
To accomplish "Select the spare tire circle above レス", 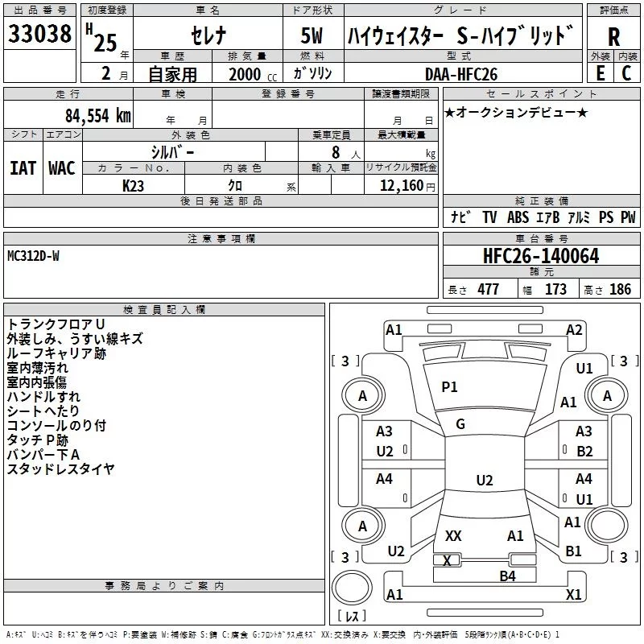I will click(352, 587).
